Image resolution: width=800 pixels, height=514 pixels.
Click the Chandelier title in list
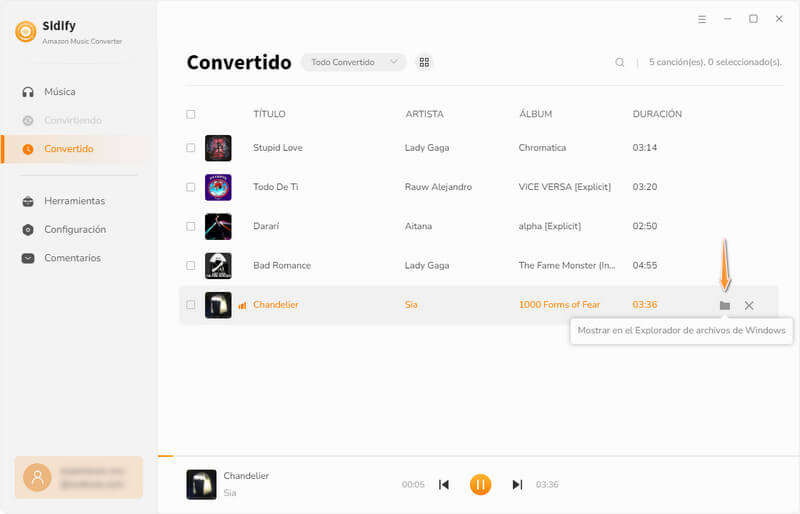tap(276, 305)
